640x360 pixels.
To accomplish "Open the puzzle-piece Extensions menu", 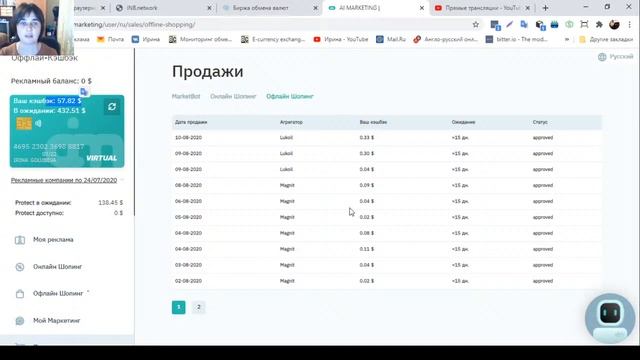I will pos(599,24).
